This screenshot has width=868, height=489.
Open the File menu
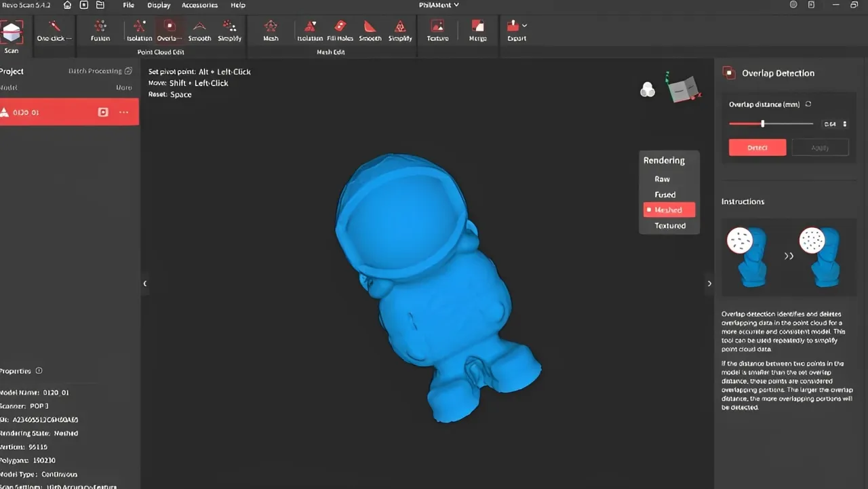coord(129,5)
